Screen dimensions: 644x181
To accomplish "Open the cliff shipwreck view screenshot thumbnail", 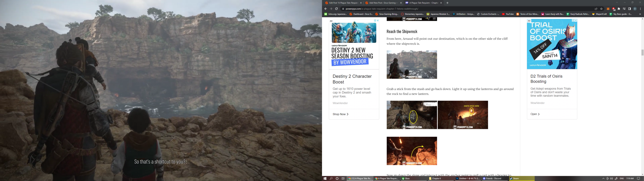I will (x=412, y=65).
